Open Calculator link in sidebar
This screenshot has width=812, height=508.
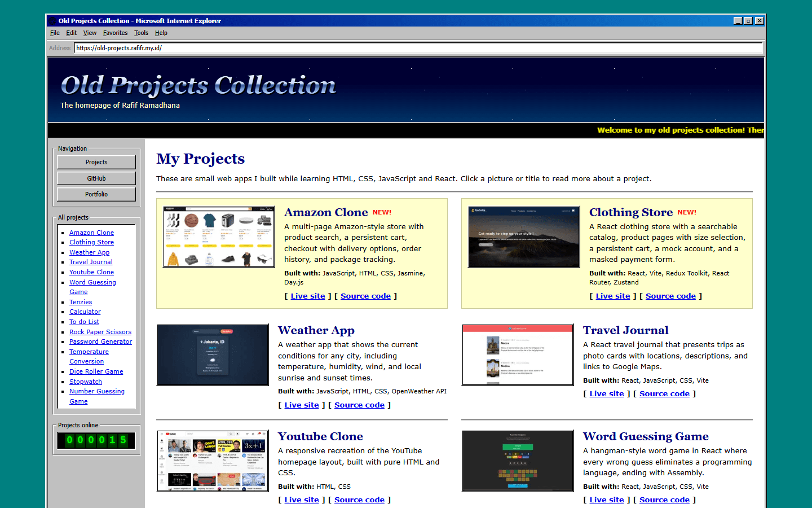(x=85, y=312)
